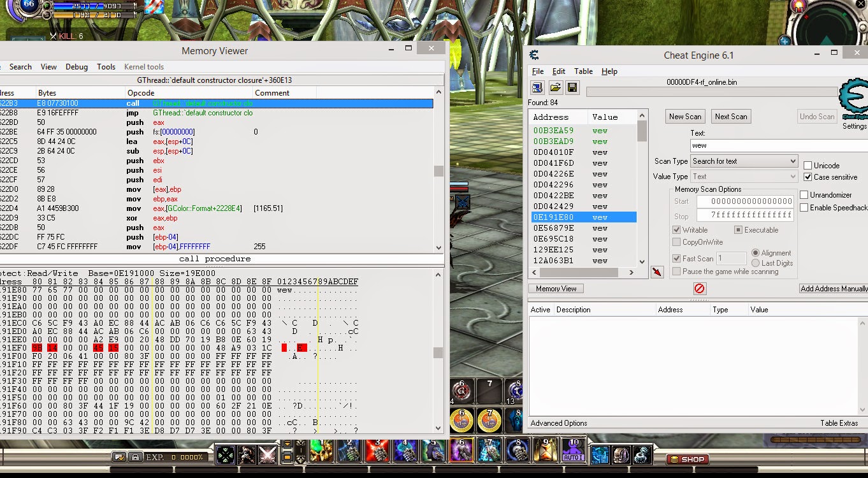
Task: Select the highlighted call instruction row
Action: 217,103
